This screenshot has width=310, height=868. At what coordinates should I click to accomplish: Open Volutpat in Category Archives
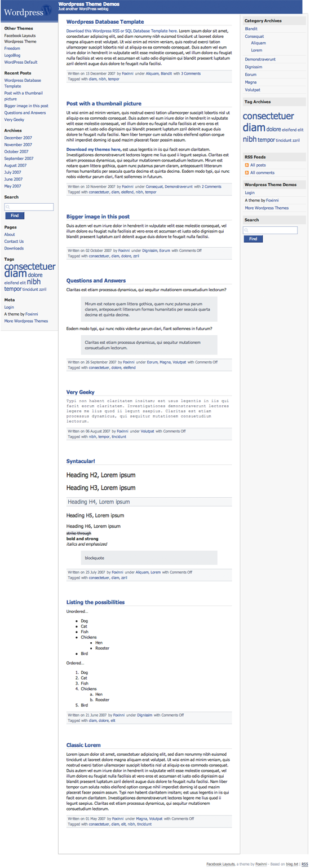253,90
